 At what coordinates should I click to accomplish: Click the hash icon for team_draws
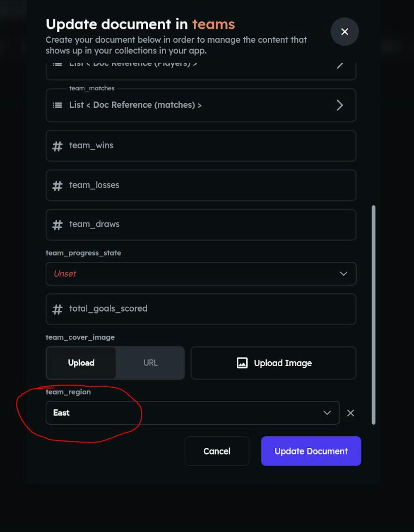click(x=58, y=225)
